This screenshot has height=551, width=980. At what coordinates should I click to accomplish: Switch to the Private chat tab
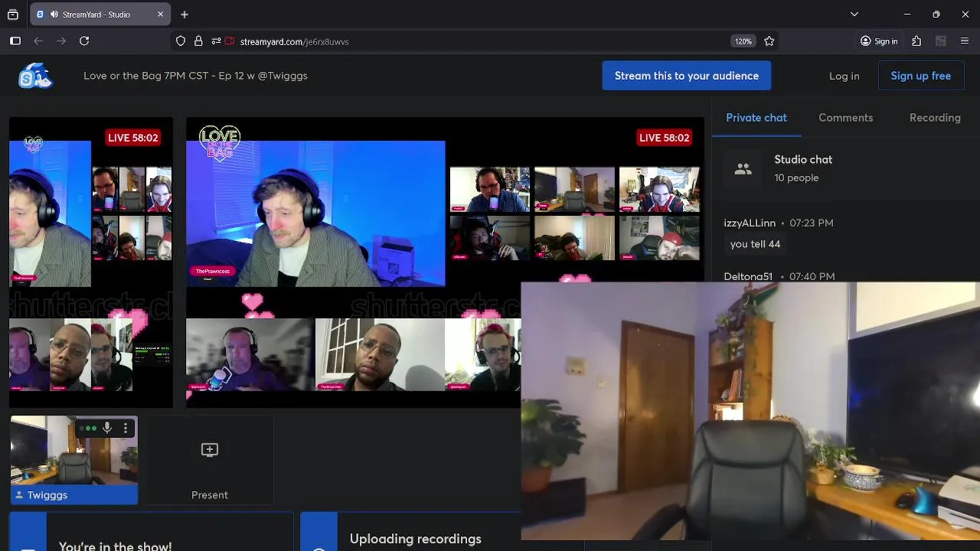click(x=756, y=118)
